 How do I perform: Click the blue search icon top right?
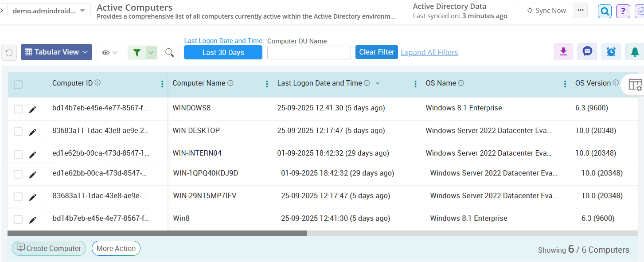(605, 11)
